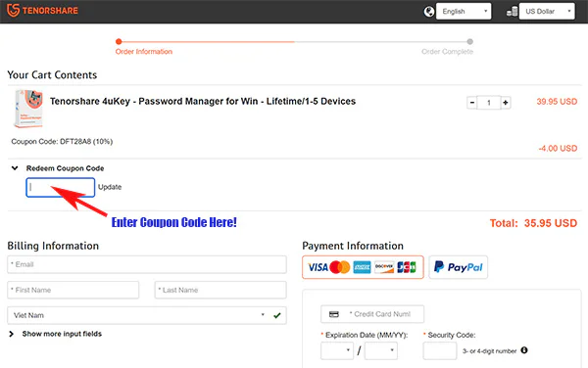The width and height of the screenshot is (588, 368).
Task: Increase quantity with plus button
Action: [x=506, y=103]
